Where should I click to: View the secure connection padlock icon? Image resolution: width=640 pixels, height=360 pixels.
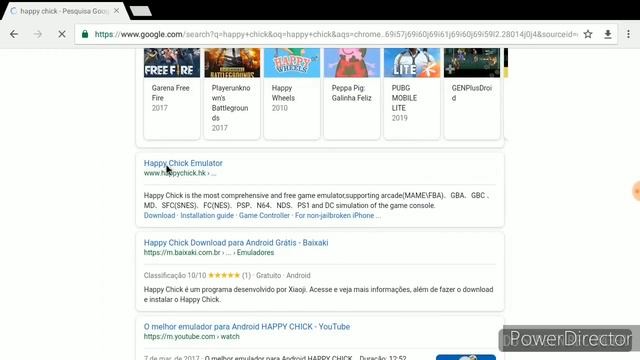click(x=85, y=34)
